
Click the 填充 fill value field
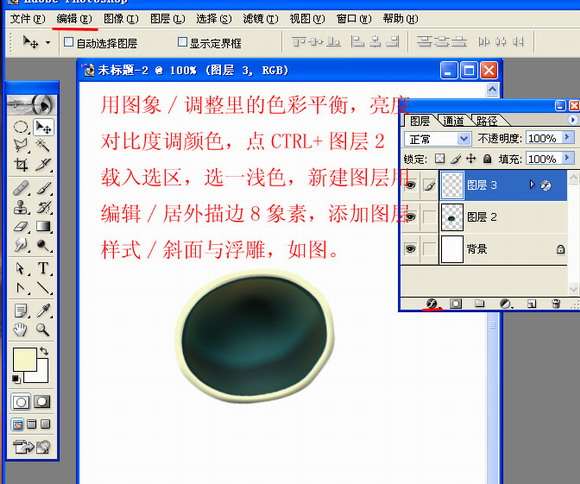click(x=543, y=159)
